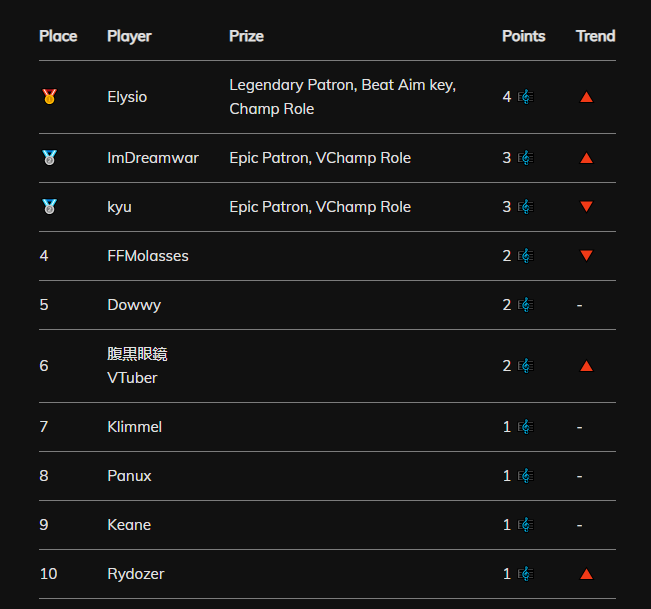The image size is (651, 609).
Task: Select the Klimmel player name
Action: click(x=135, y=427)
